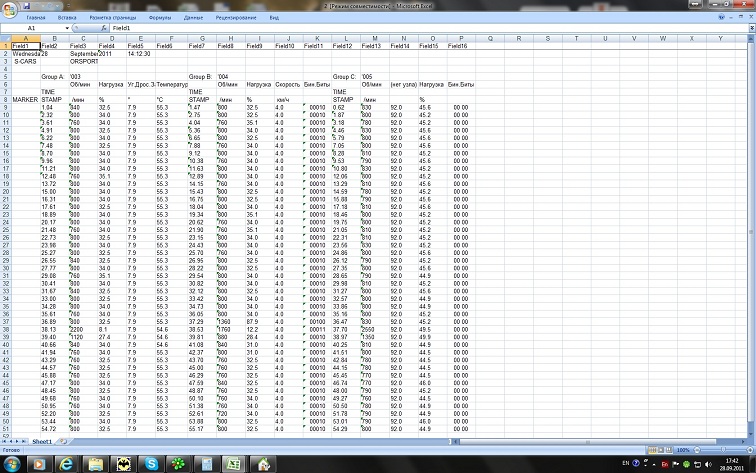Zoom out with the minus button

click(x=697, y=450)
